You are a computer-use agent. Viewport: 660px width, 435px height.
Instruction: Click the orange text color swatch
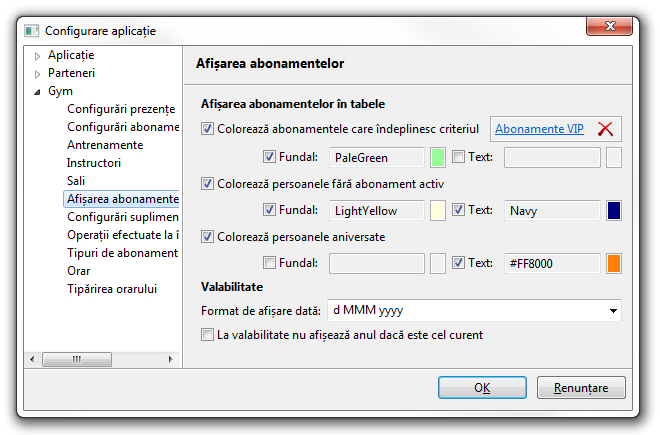pos(613,264)
